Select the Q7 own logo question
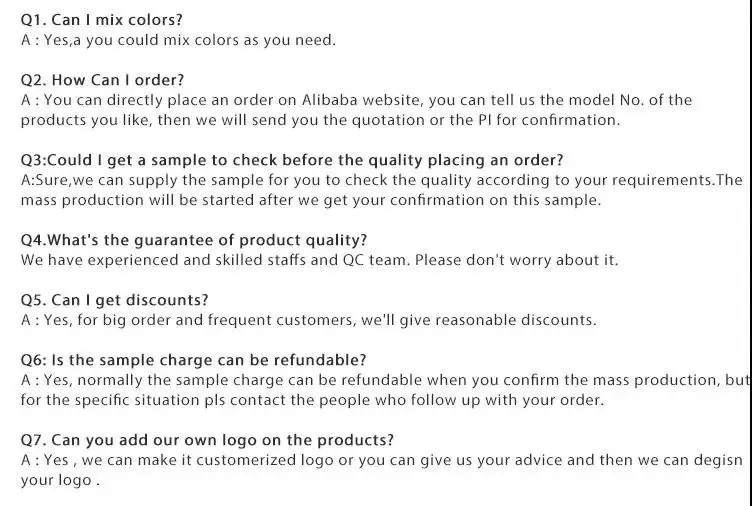 point(207,440)
